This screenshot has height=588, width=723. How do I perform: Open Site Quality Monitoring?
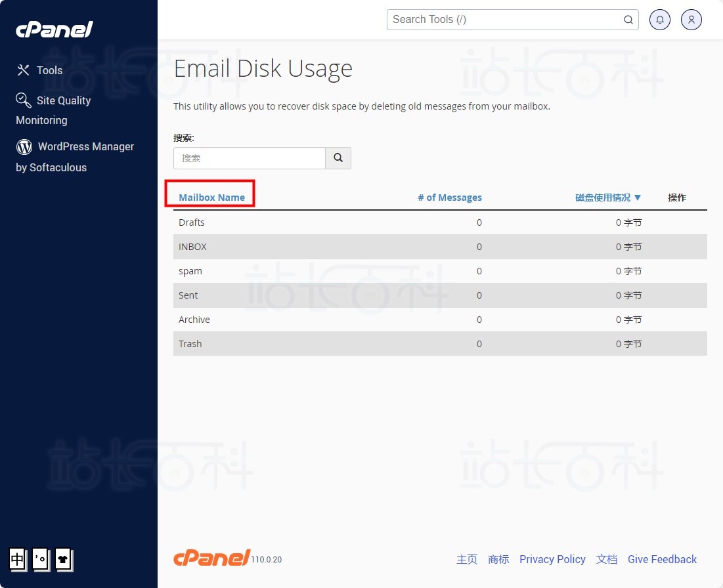(x=53, y=110)
